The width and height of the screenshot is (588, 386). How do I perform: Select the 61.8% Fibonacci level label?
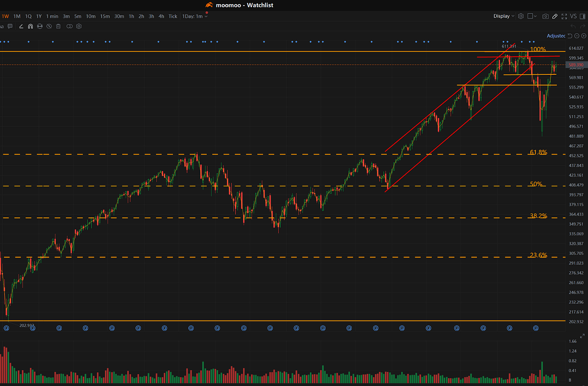538,152
